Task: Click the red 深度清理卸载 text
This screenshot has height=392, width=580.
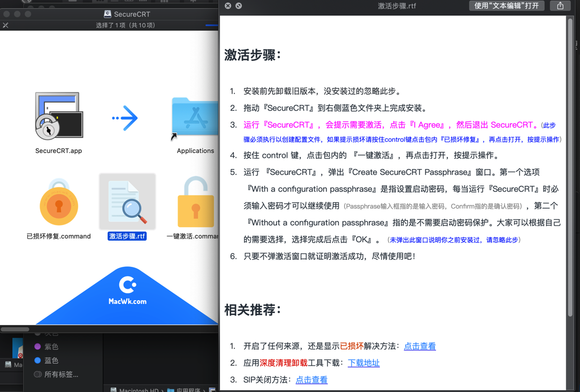Action: (284, 363)
